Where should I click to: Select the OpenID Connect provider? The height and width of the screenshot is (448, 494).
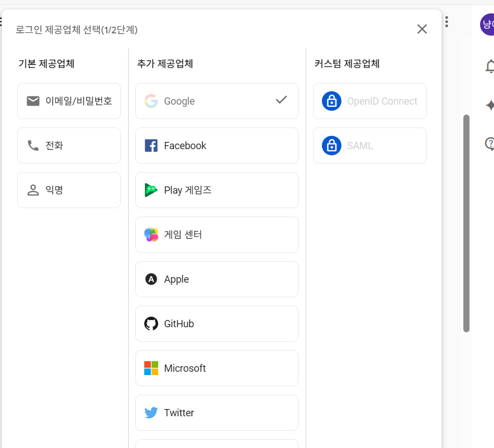tap(370, 101)
